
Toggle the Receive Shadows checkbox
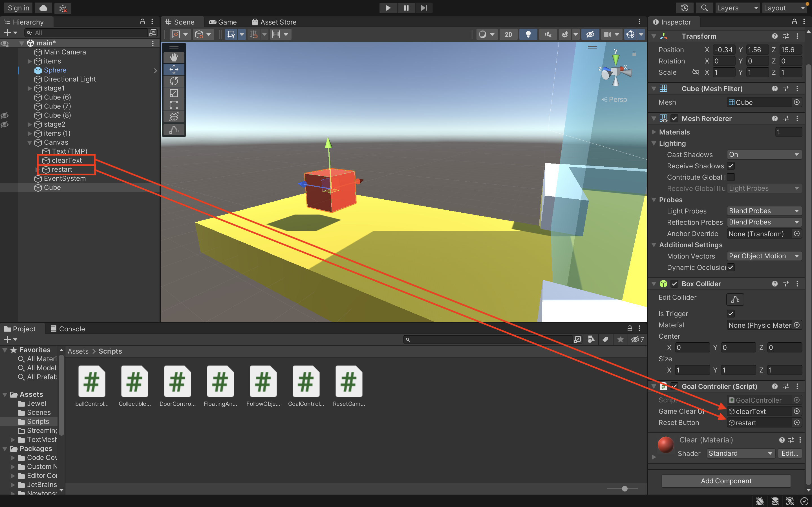[x=731, y=166]
